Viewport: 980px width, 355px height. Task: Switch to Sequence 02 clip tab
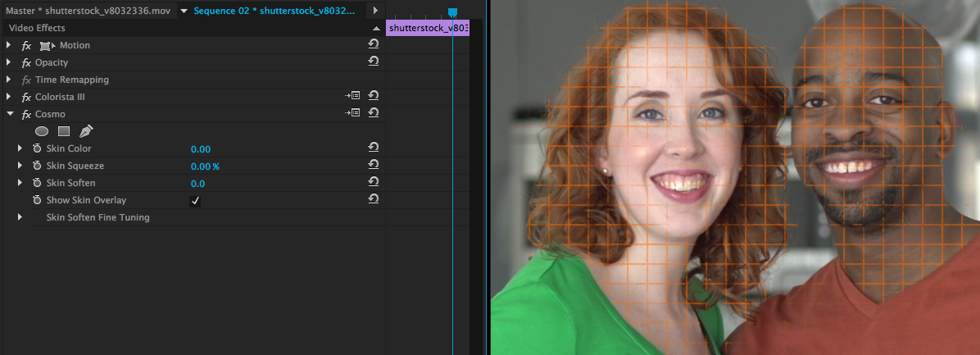coord(274,11)
